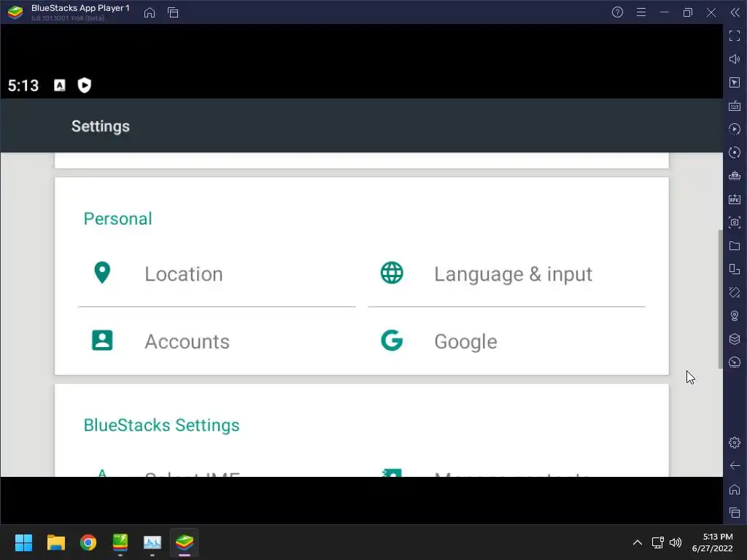Click the shield play icon in status bar
747x560 pixels.
tap(85, 85)
